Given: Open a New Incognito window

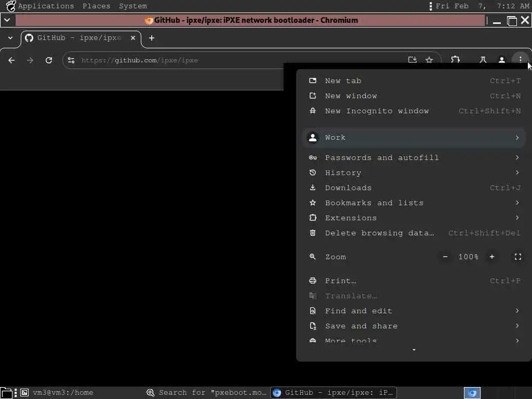Looking at the screenshot, I should (414, 111).
